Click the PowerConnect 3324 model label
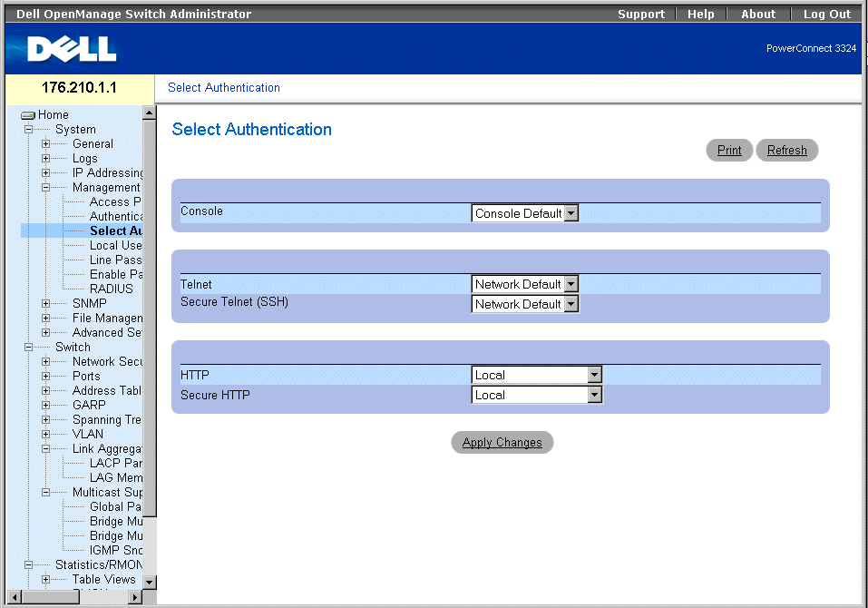Screen dimensions: 868x608 811,48
